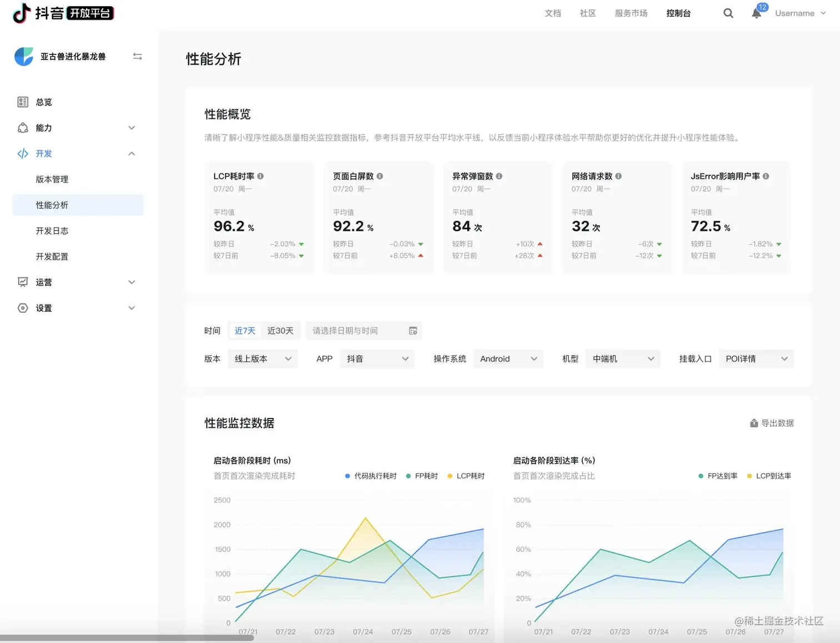Click the 导出数据 button

click(x=772, y=423)
